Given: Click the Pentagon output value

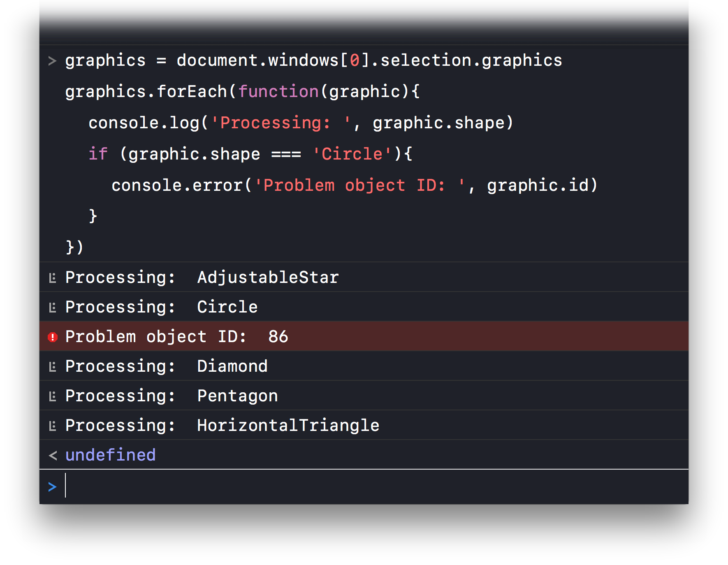Looking at the screenshot, I should pyautogui.click(x=237, y=396).
